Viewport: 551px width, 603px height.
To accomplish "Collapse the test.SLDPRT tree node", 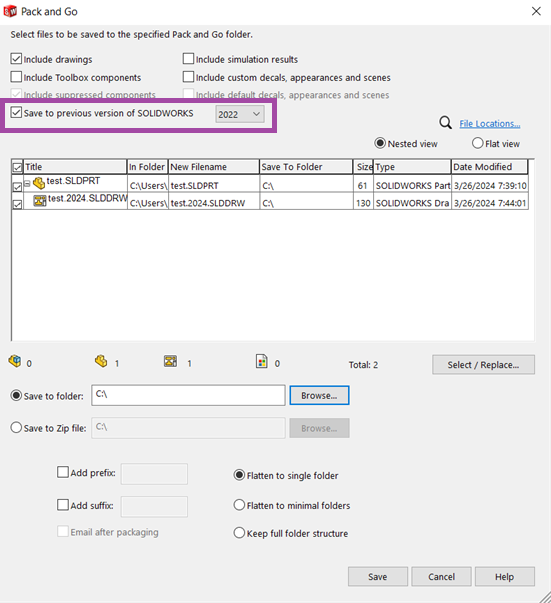I will (x=27, y=184).
